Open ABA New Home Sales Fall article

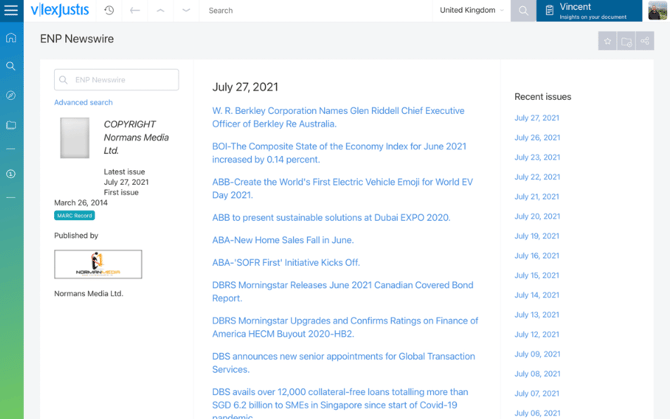tap(283, 240)
